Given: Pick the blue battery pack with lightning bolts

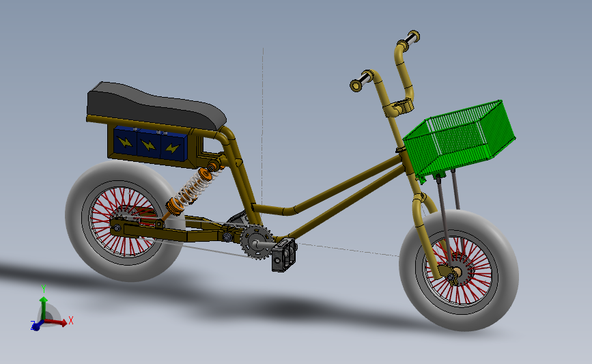Looking at the screenshot, I should (150, 143).
